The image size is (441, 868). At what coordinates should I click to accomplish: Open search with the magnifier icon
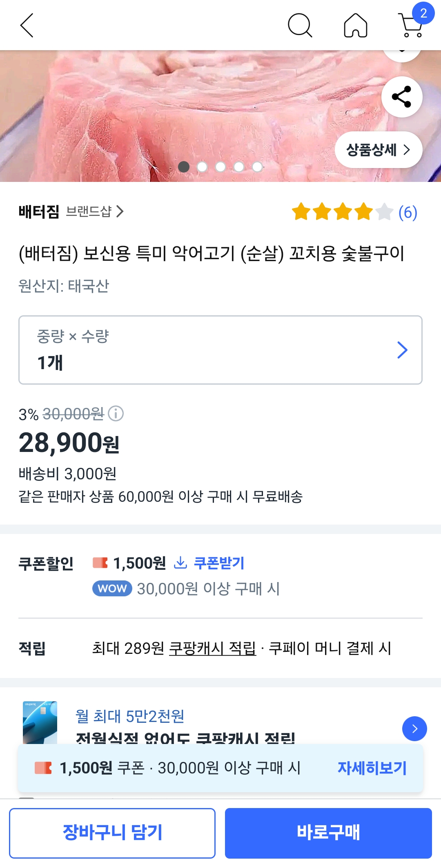click(x=300, y=25)
